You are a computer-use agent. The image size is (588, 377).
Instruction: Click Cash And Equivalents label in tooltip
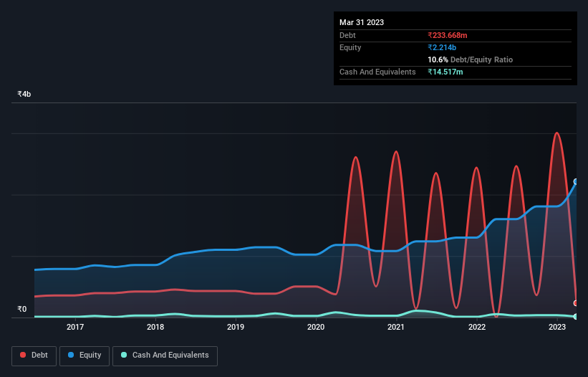click(377, 72)
